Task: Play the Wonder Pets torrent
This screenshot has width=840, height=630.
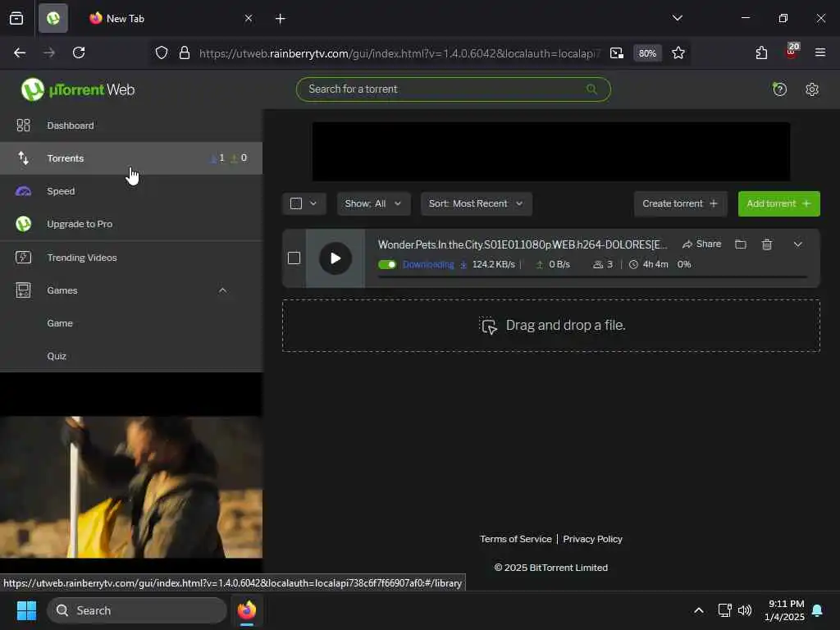Action: click(x=336, y=258)
